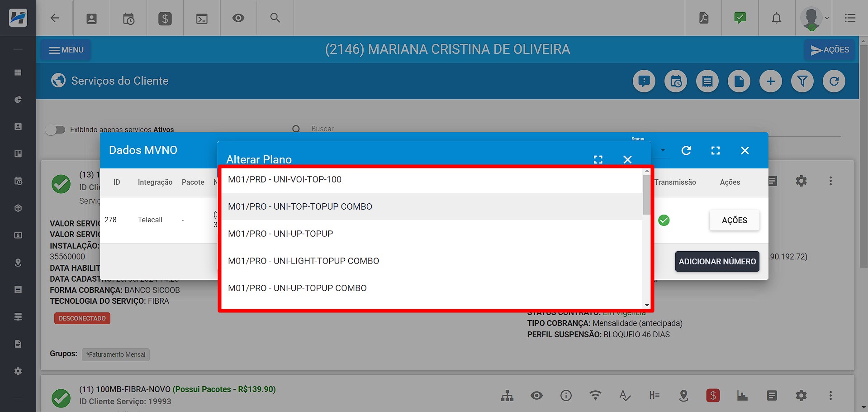This screenshot has width=868, height=412.
Task: Click green status check in Telecall row
Action: click(664, 220)
